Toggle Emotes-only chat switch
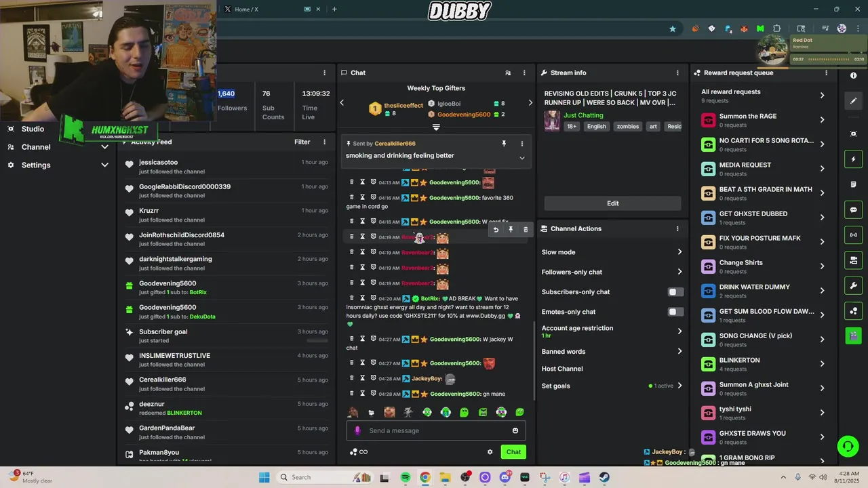Image resolution: width=868 pixels, height=488 pixels. click(675, 312)
